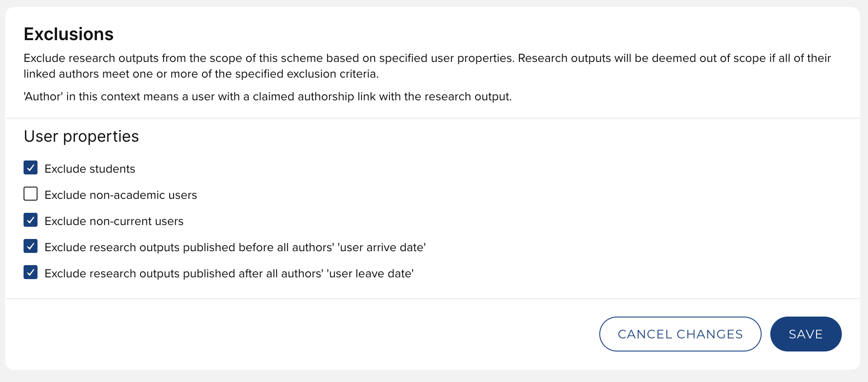Click the User properties section heading
868x382 pixels.
(81, 136)
